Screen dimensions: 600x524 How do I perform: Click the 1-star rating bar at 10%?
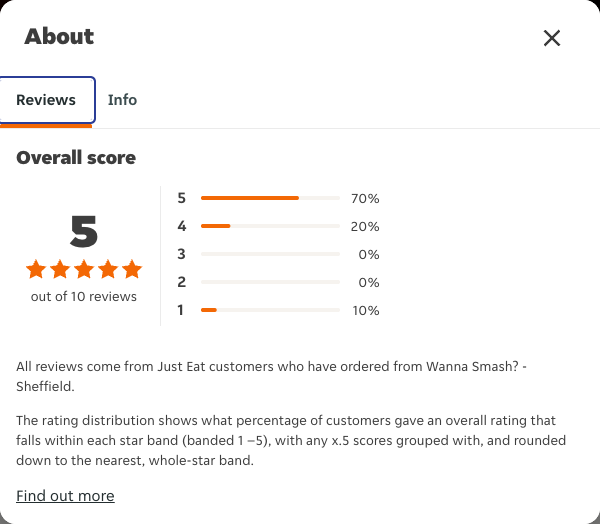270,310
